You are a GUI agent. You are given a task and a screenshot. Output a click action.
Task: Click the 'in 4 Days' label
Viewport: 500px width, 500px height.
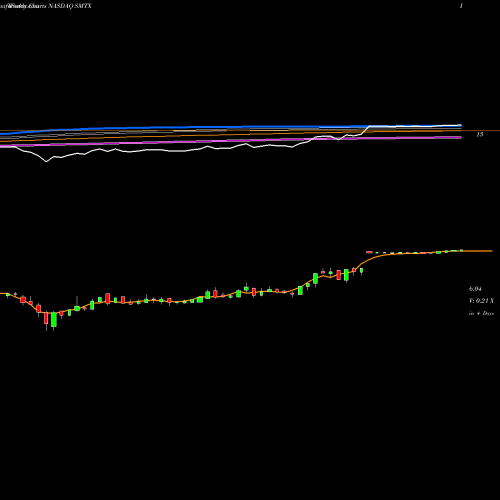click(x=481, y=313)
